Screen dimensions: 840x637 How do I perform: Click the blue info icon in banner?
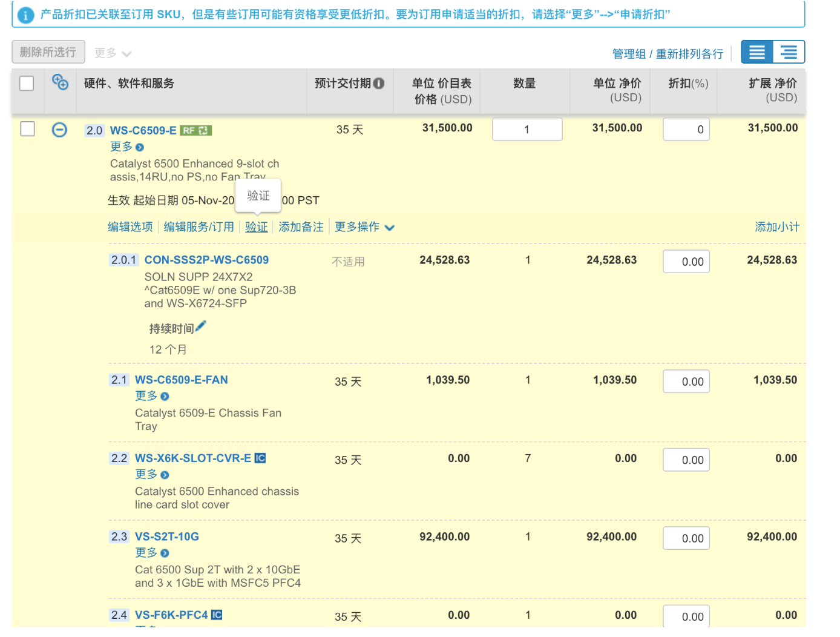point(25,15)
